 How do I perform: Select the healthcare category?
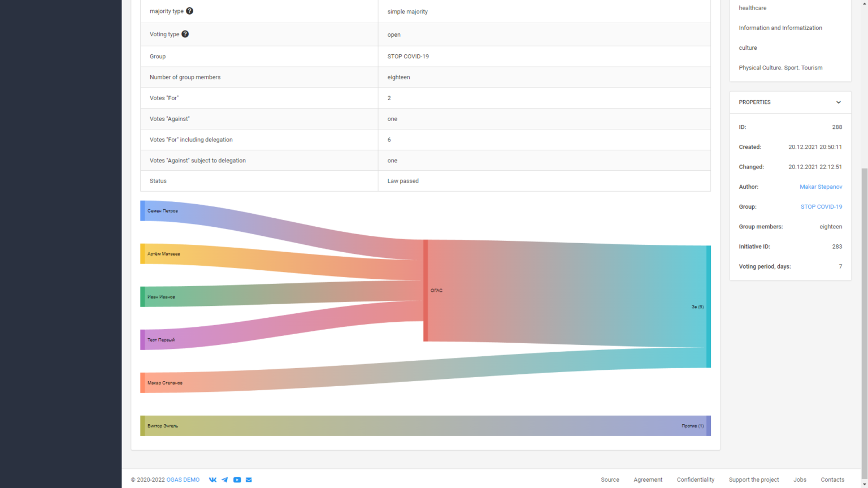752,8
